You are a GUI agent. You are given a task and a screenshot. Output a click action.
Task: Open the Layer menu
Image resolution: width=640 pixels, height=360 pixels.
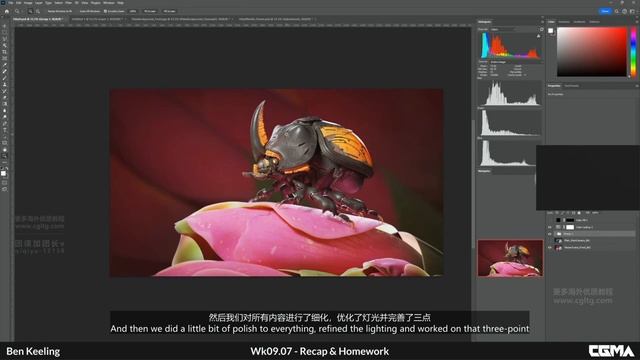click(x=39, y=2)
